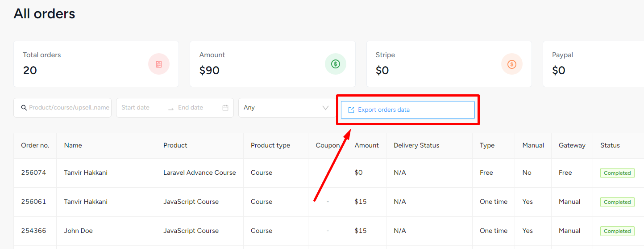The width and height of the screenshot is (644, 249).
Task: Click the Laravel Advance Course product
Action: coord(199,173)
